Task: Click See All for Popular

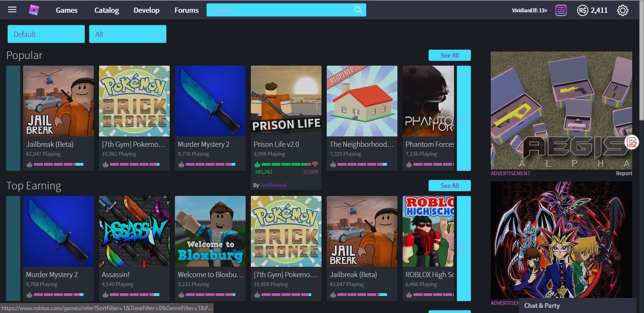Action: pos(450,55)
